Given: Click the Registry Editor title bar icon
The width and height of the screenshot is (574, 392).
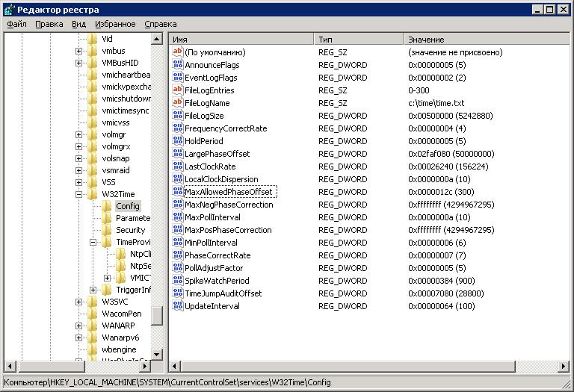Looking at the screenshot, I should click(x=9, y=10).
